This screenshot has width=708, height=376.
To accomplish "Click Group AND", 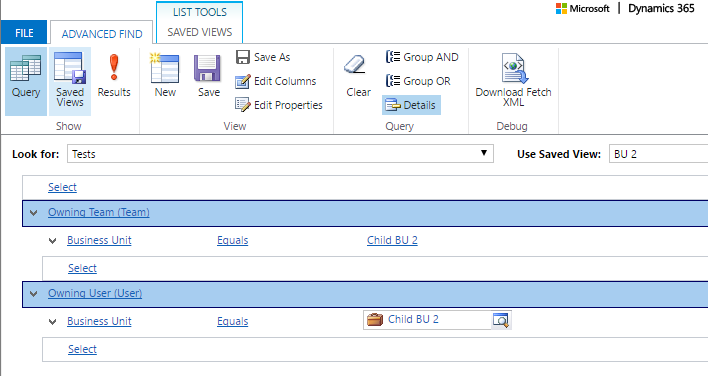I will [422, 57].
